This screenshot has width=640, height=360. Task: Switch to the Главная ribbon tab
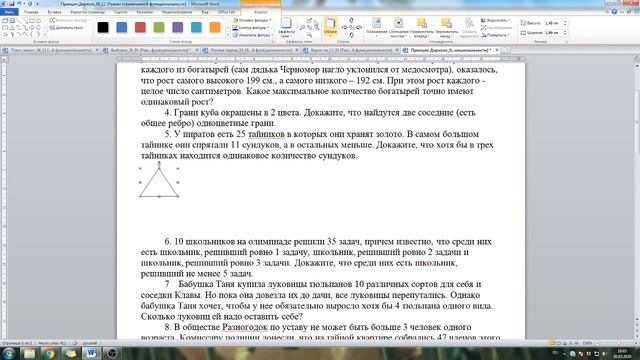pyautogui.click(x=31, y=12)
